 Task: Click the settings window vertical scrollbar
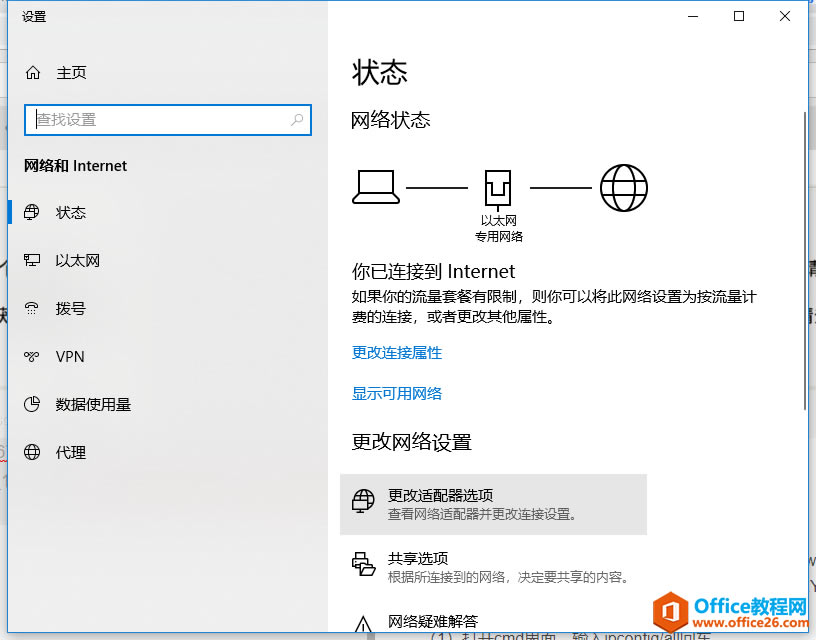(x=805, y=260)
